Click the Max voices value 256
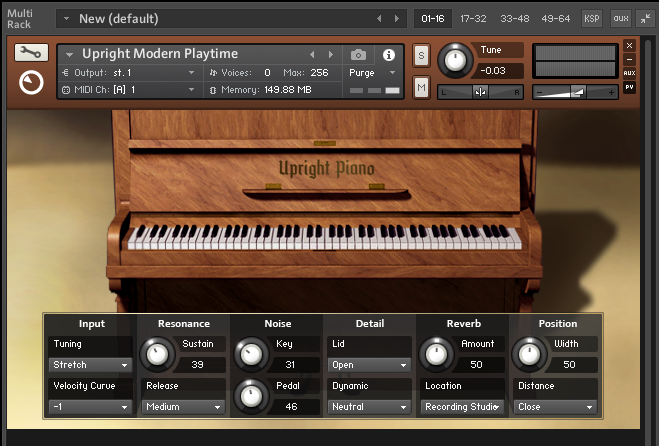The image size is (659, 446). pos(319,73)
